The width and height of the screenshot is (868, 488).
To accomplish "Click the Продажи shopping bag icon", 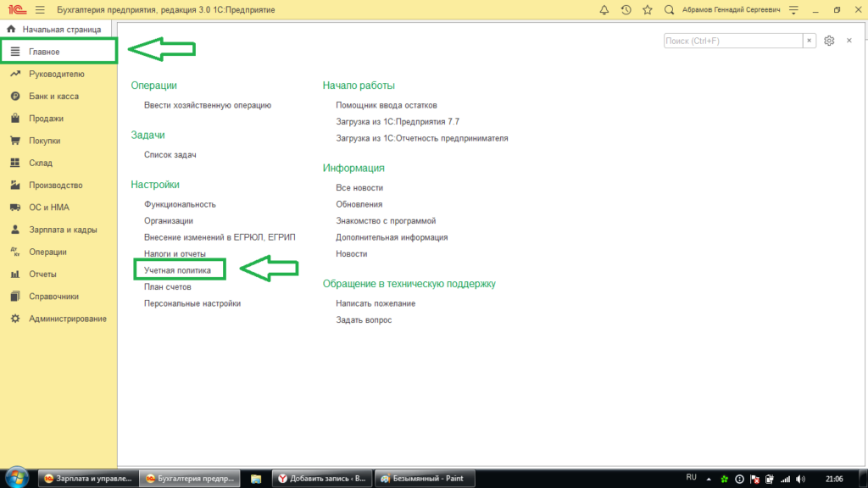I will (x=14, y=119).
